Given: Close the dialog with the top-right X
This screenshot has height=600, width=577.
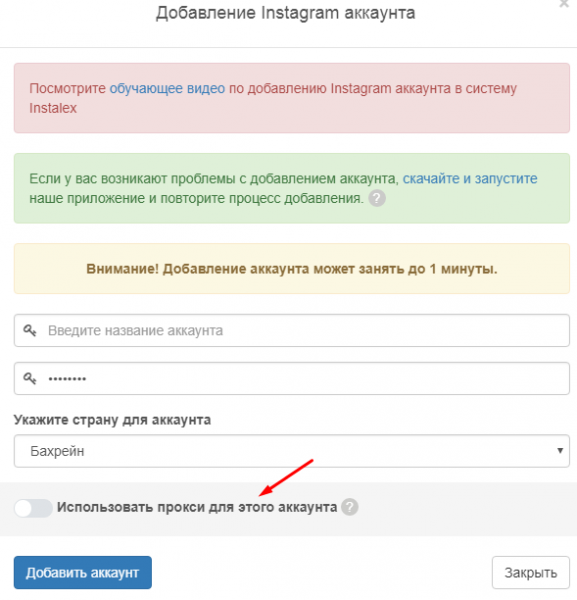Looking at the screenshot, I should pos(564,4).
